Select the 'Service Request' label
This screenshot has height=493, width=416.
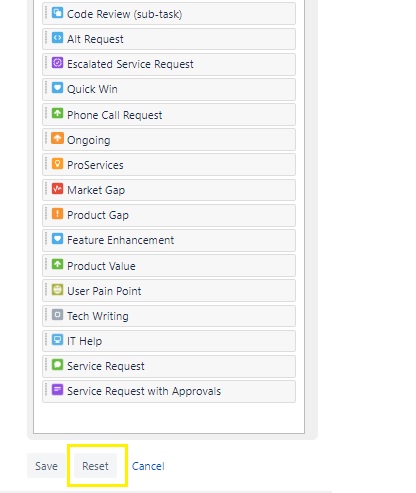[x=106, y=366]
